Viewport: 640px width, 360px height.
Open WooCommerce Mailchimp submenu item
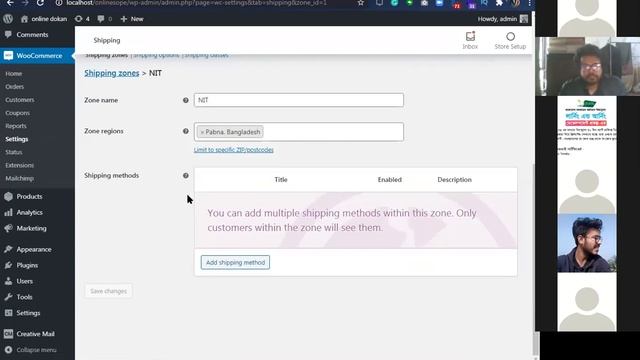point(20,178)
